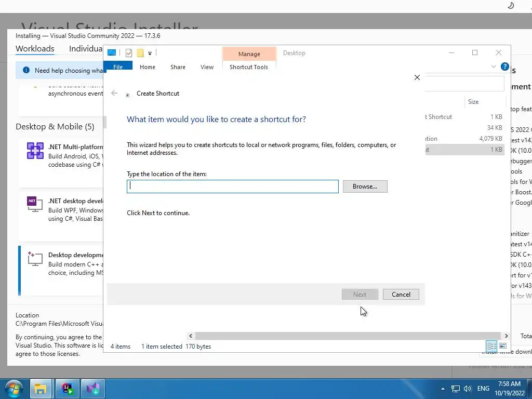The height and width of the screenshot is (399, 532).
Task: Select the .NET Multi-platform workload icon
Action: click(35, 151)
